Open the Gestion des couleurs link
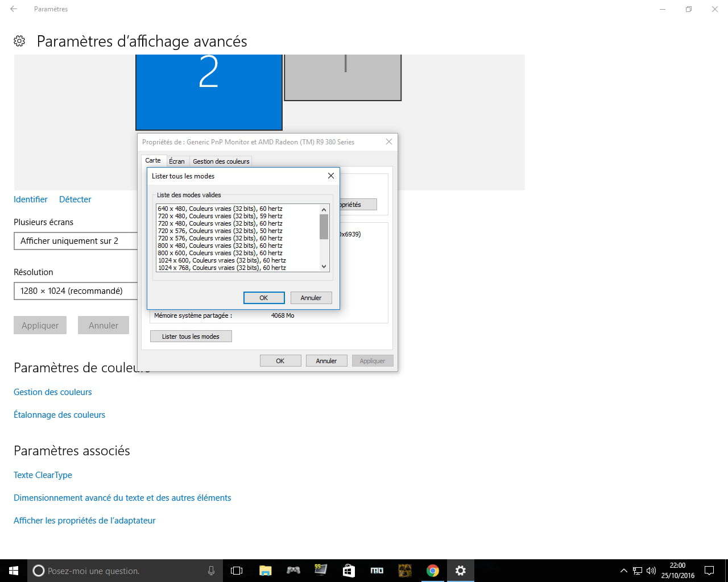 coord(53,392)
